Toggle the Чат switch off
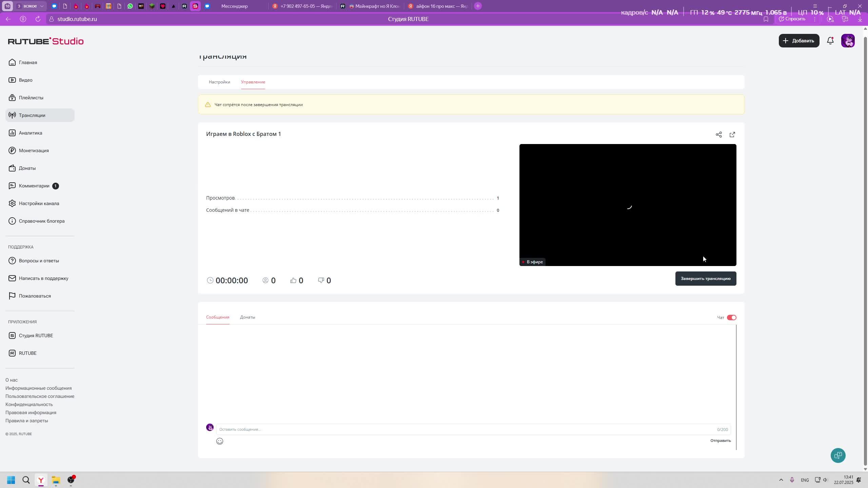The height and width of the screenshot is (488, 868). point(731,318)
